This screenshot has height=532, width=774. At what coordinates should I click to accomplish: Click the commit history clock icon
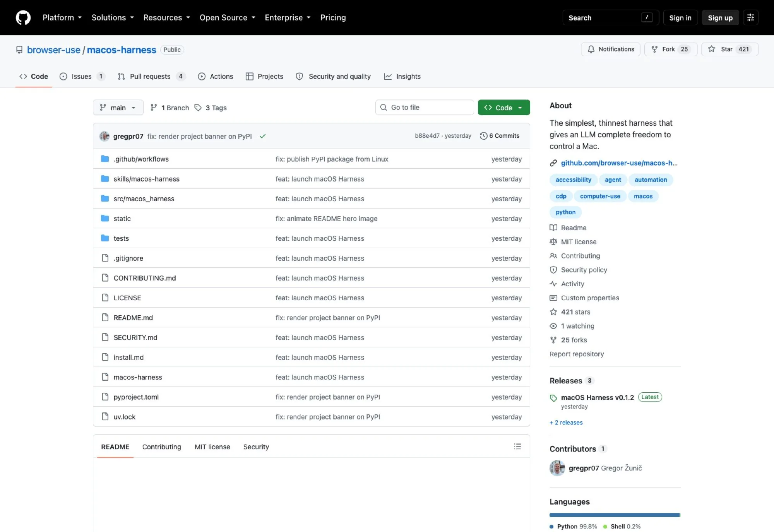(x=483, y=136)
